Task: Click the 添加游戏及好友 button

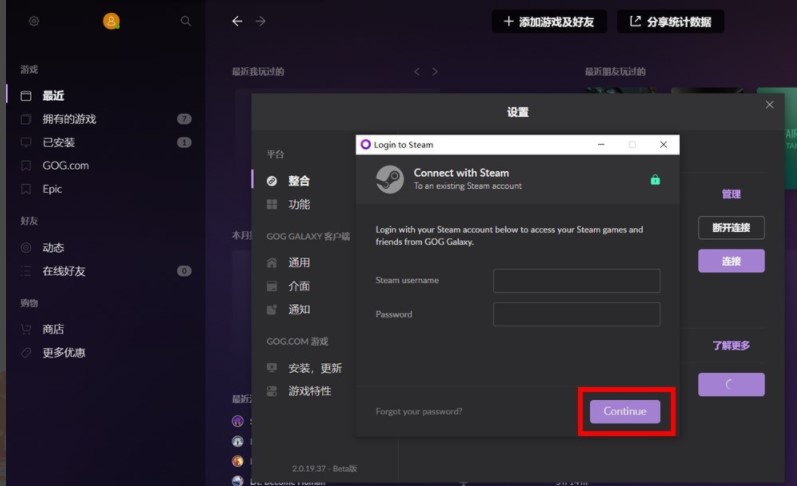Action: (549, 21)
